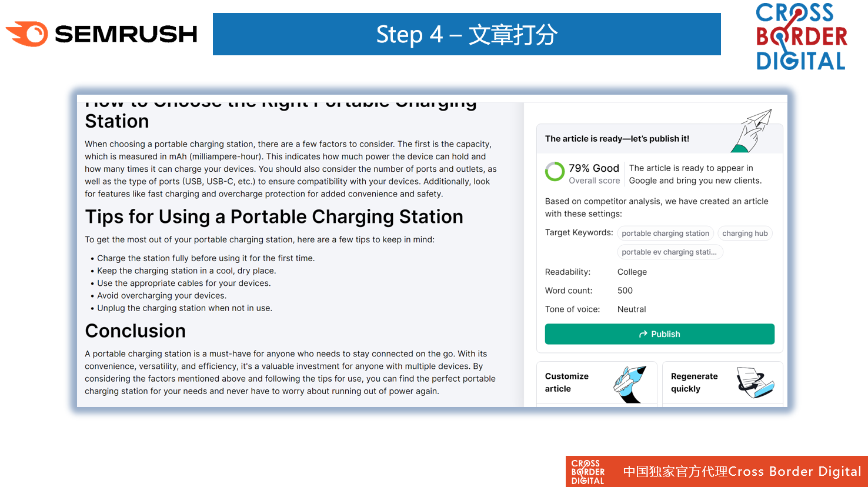Choose the Regenerate quickly option
This screenshot has width=868, height=487.
click(694, 382)
